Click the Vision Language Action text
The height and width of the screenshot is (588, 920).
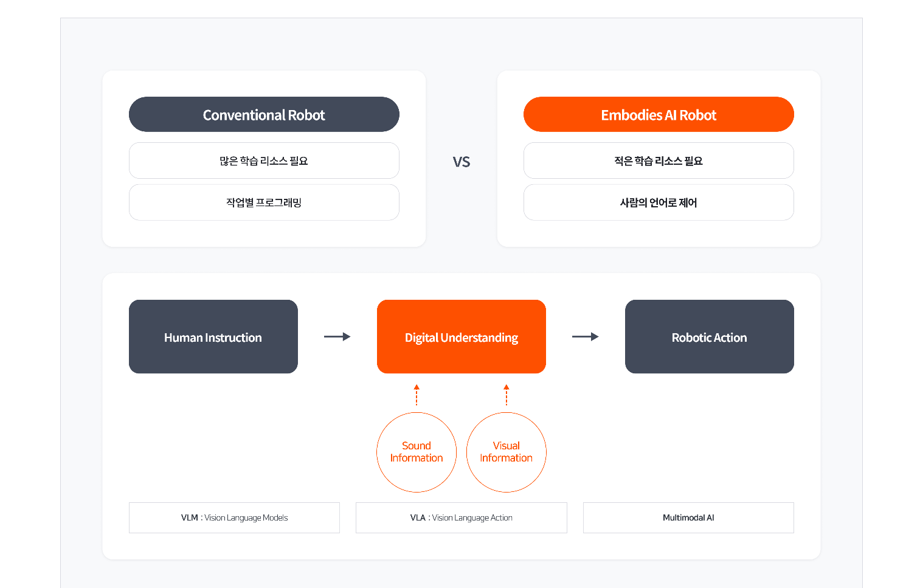[472, 517]
